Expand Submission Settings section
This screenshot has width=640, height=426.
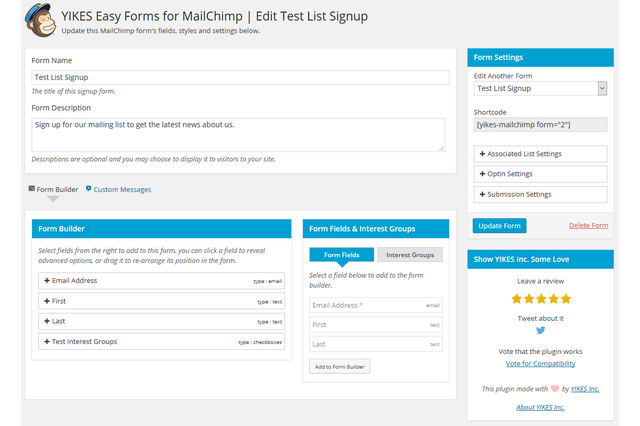540,194
